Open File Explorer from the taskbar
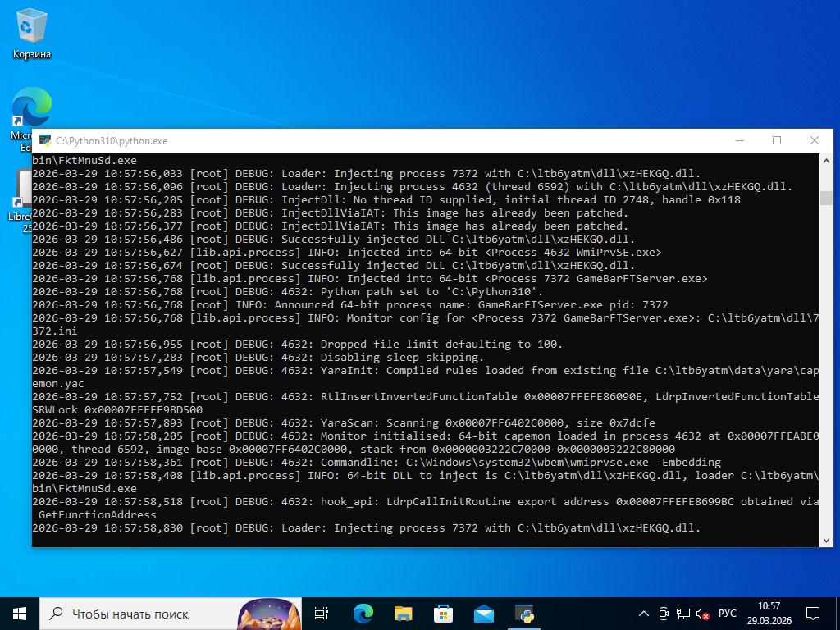Viewport: 840px width, 630px height. [x=403, y=613]
